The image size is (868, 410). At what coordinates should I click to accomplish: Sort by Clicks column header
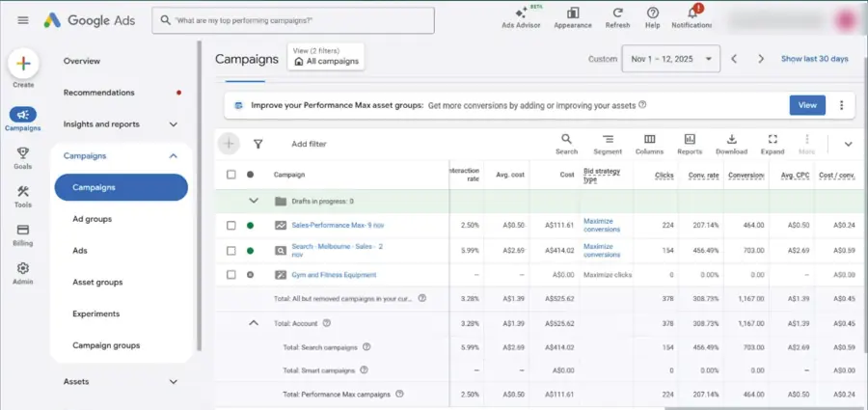coord(665,175)
